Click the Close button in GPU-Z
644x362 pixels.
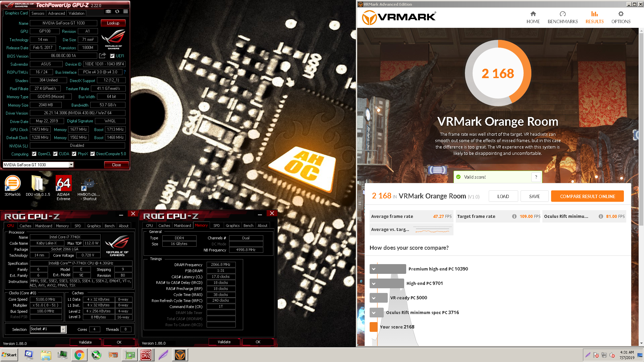[x=116, y=165]
